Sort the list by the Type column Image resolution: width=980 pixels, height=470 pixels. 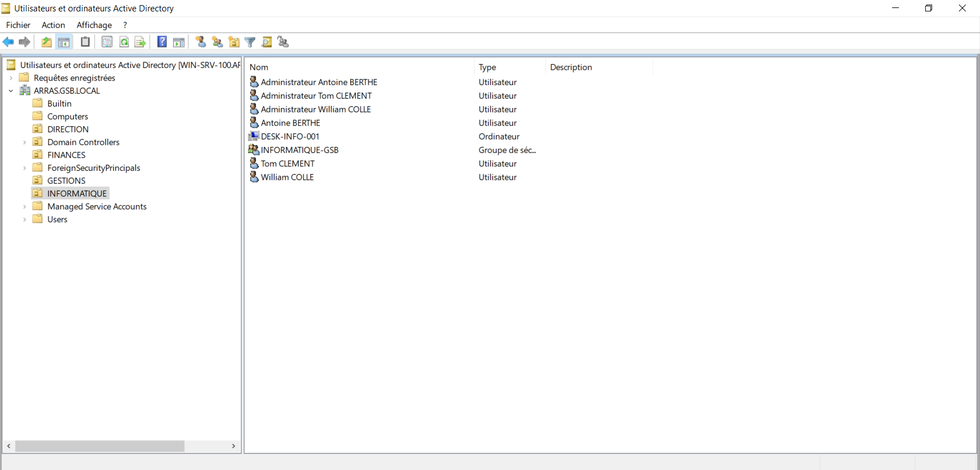[x=510, y=67]
